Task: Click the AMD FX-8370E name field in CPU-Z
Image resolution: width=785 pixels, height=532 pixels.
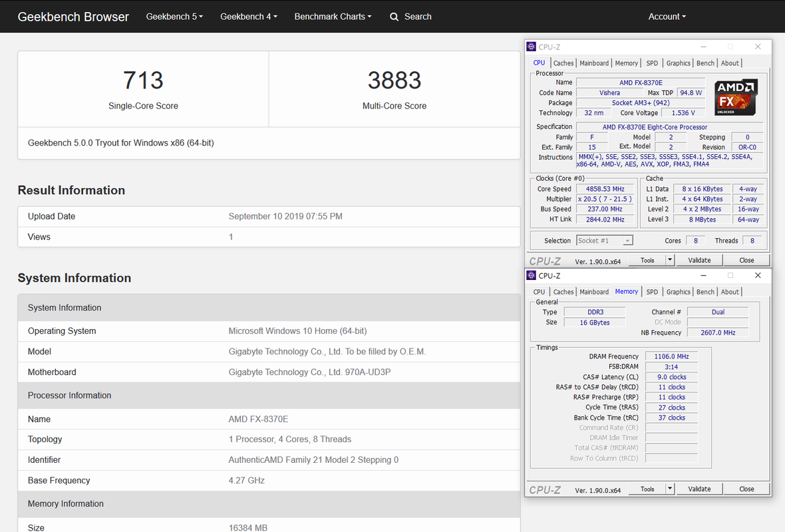Action: point(641,82)
